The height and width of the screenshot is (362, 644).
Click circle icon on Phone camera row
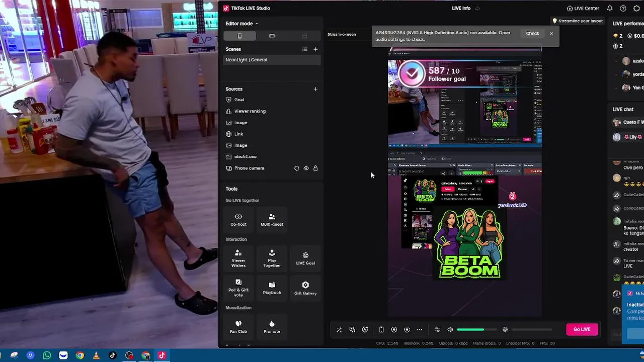pos(297,168)
